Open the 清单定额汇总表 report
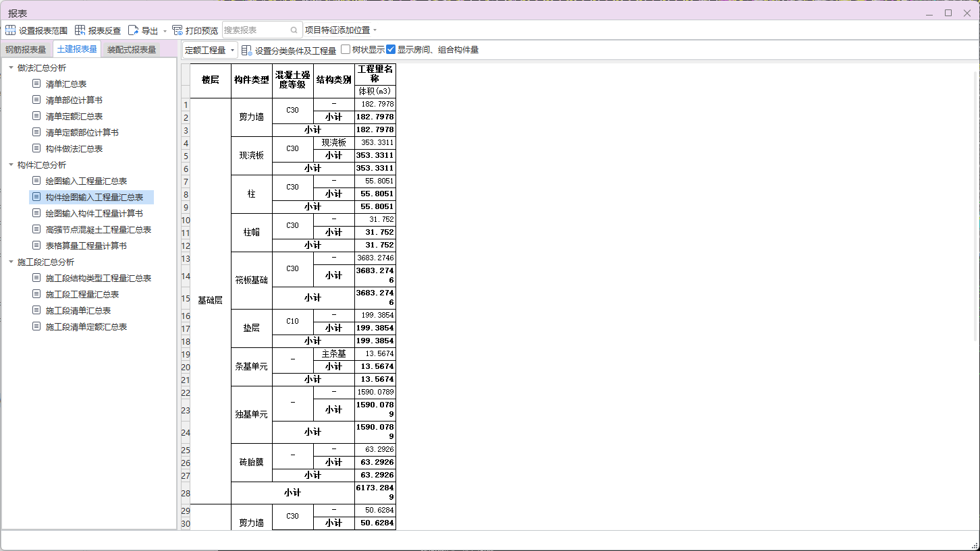The image size is (980, 551). click(x=74, y=116)
